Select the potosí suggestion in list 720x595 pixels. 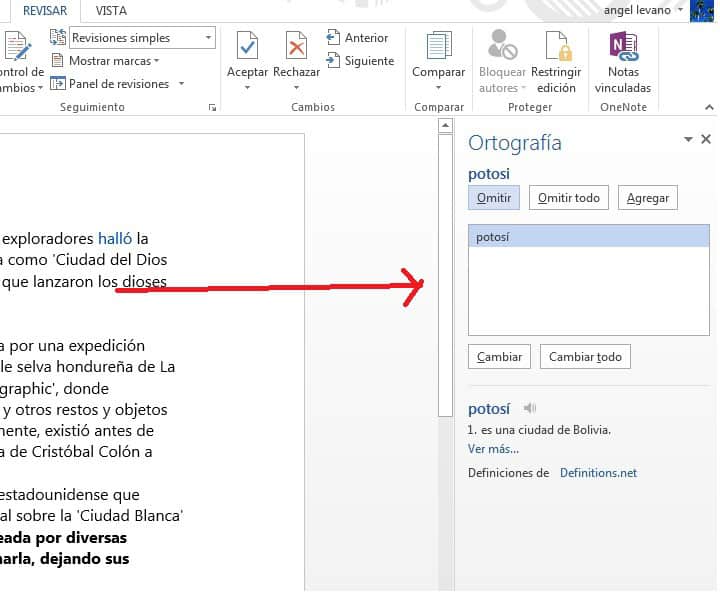pyautogui.click(x=588, y=237)
